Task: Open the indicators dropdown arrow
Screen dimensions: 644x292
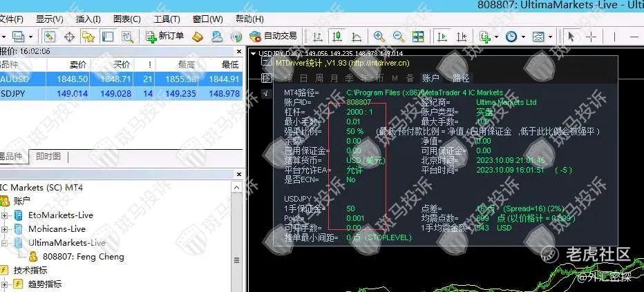Action: click(496, 37)
